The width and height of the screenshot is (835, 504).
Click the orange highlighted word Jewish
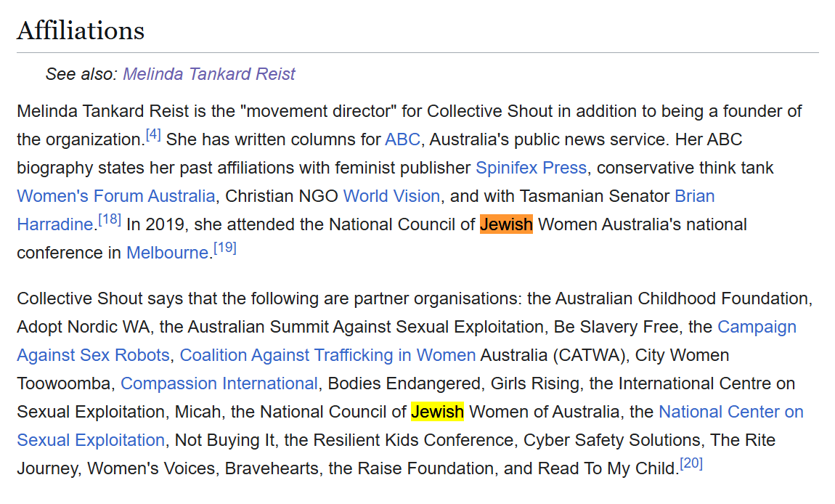coord(506,224)
